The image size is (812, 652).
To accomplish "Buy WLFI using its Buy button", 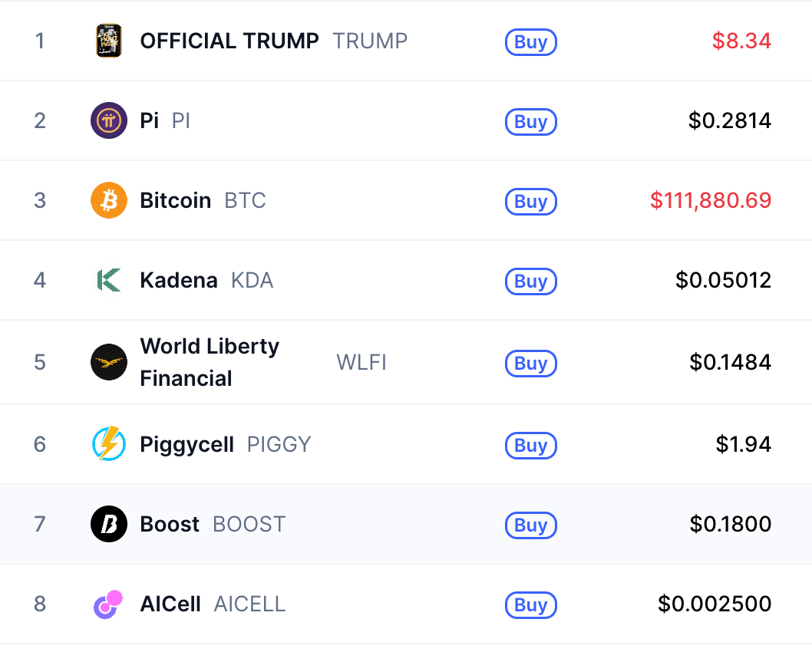I will 531,364.
